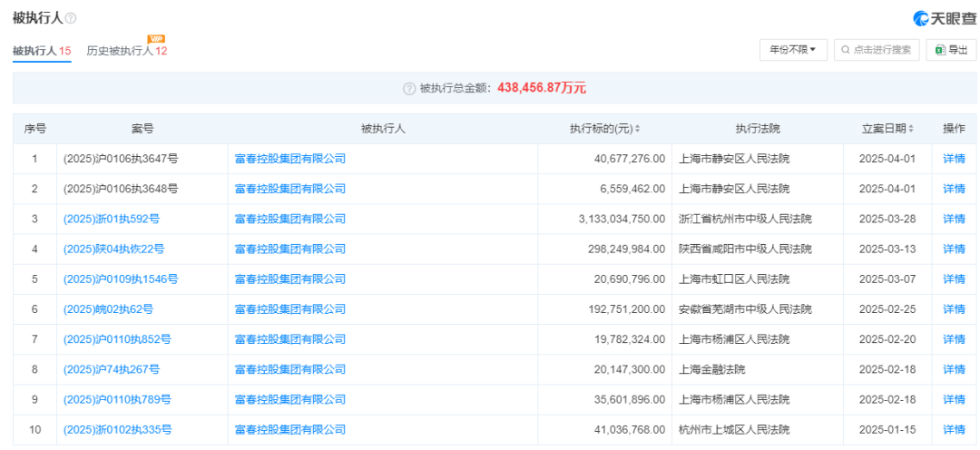Click the question icon before 被执行总金额
The height and width of the screenshot is (450, 980).
[409, 88]
